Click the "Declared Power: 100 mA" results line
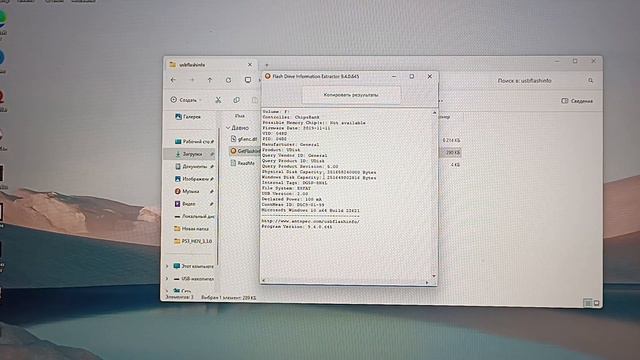This screenshot has width=640, height=360. pos(293,199)
